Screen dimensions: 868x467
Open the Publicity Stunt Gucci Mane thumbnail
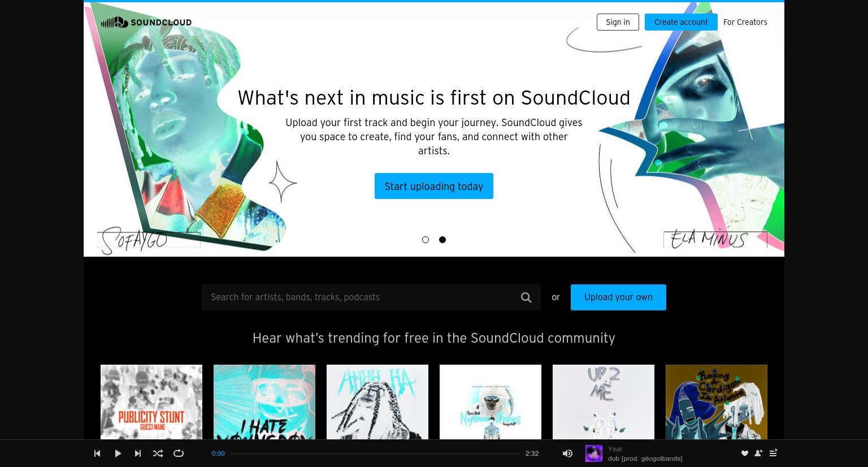pyautogui.click(x=151, y=402)
